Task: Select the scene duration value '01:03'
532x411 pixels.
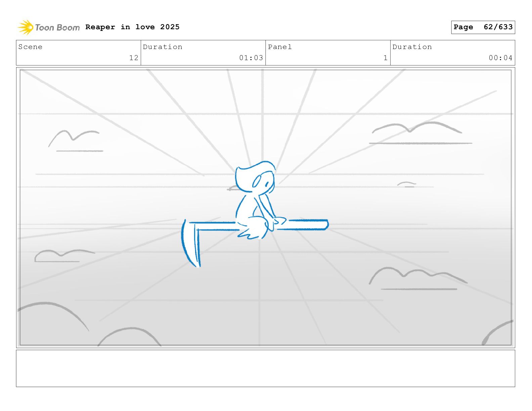Action: tap(251, 58)
